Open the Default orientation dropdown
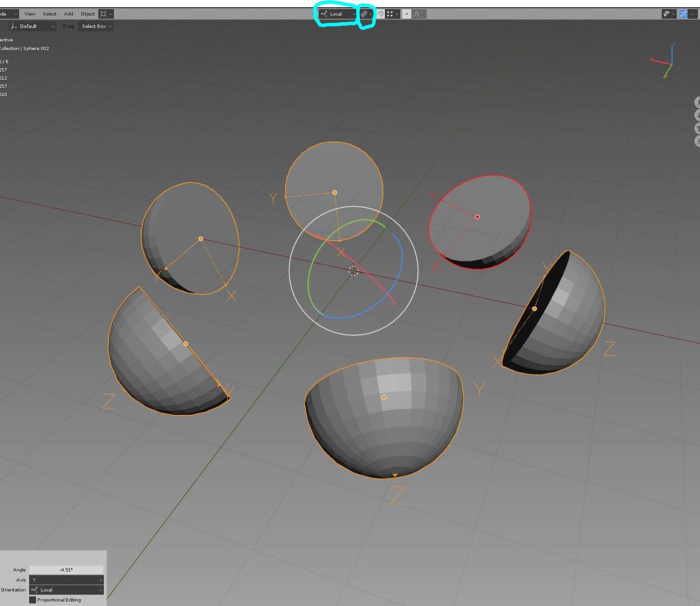This screenshot has width=700, height=606. point(33,26)
